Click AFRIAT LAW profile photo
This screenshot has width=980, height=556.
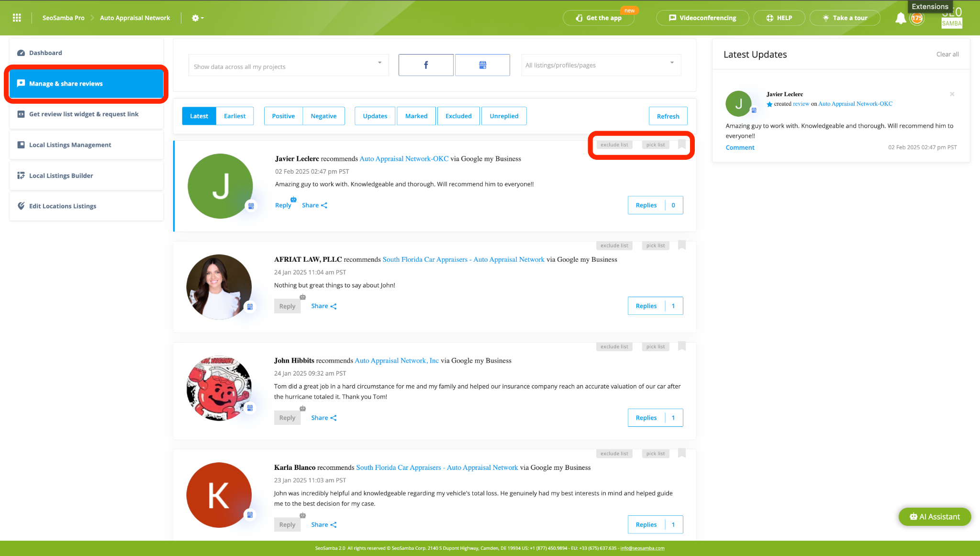coord(219,287)
